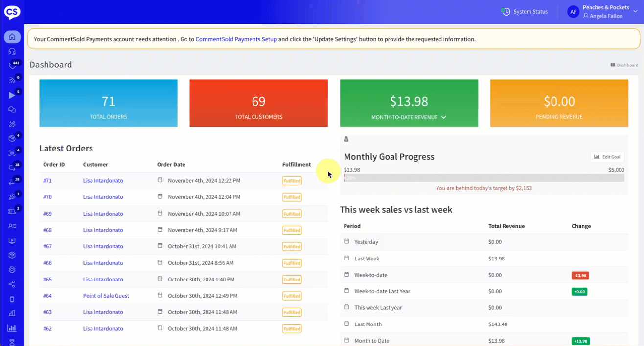Click the Total Customers red card
The width and height of the screenshot is (644, 346).
coord(258,103)
